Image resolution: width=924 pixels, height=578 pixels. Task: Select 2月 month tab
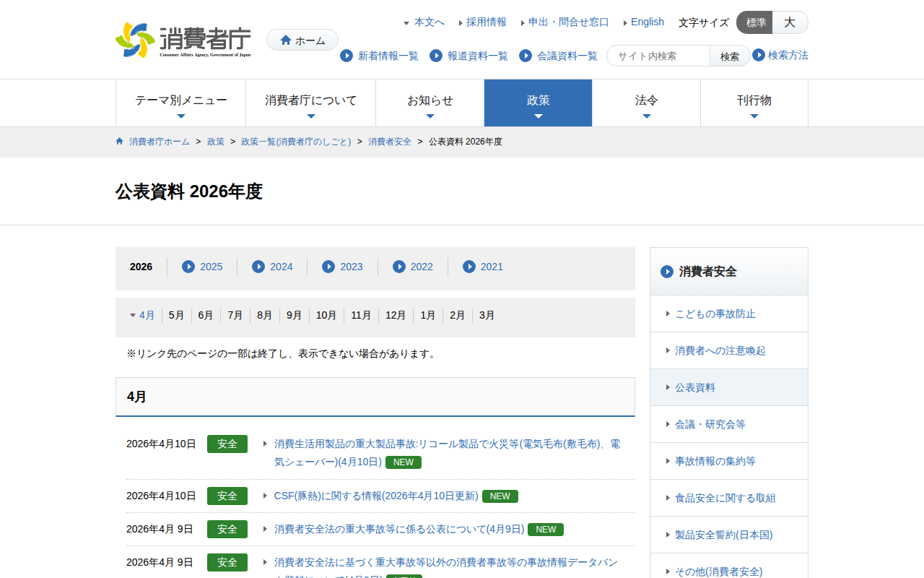(458, 315)
